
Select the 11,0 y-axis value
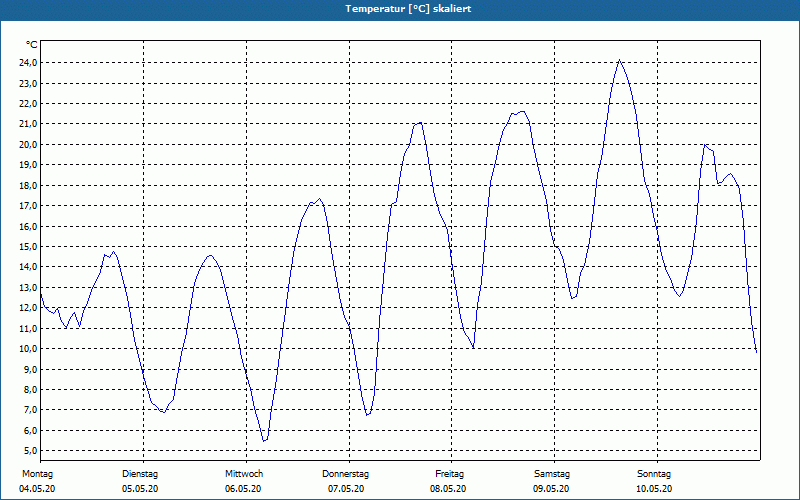tap(28, 328)
